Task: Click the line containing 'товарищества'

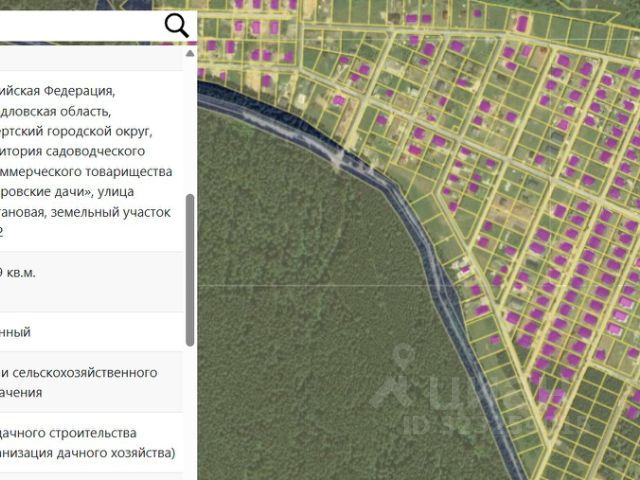Action: (86, 171)
